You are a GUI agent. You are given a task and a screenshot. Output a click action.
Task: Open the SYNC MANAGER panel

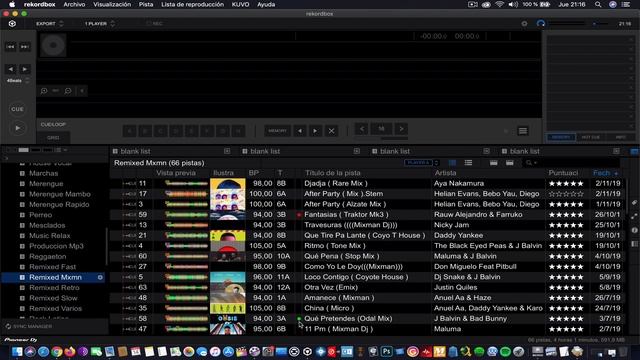coord(29,326)
